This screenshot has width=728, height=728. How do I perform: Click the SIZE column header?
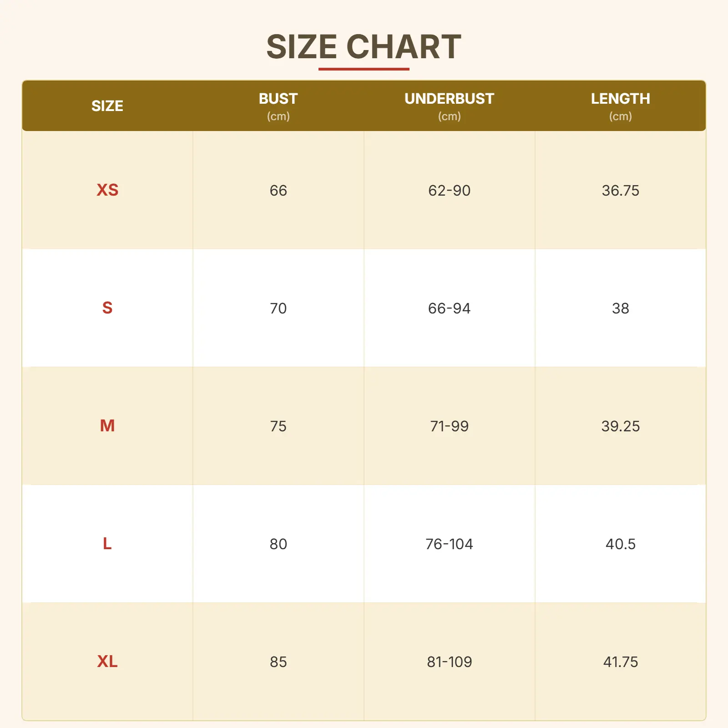tap(107, 106)
